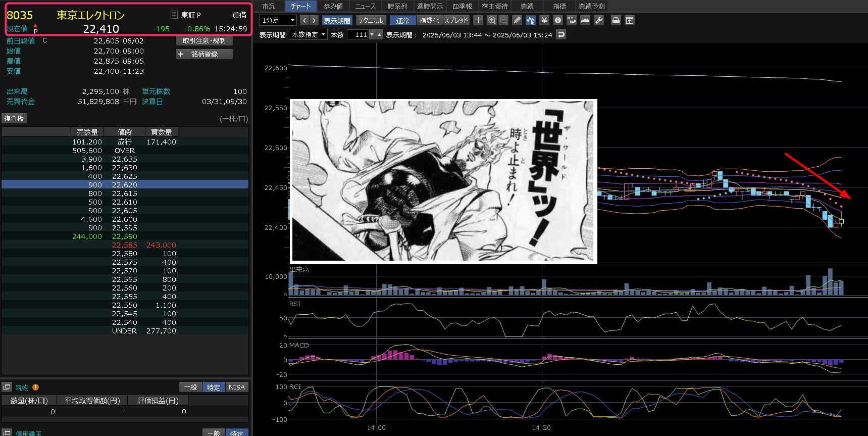Open the 指標 tab
This screenshot has width=868, height=436.
559,6
